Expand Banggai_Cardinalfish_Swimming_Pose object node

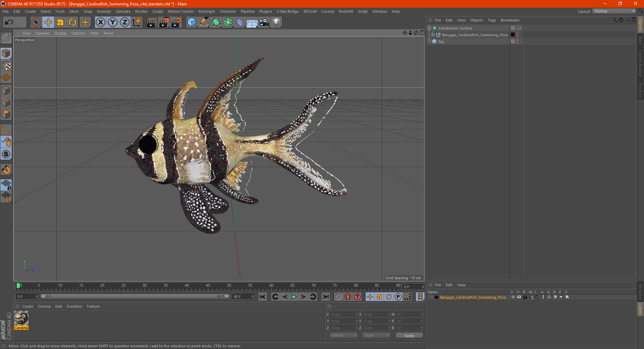[433, 35]
